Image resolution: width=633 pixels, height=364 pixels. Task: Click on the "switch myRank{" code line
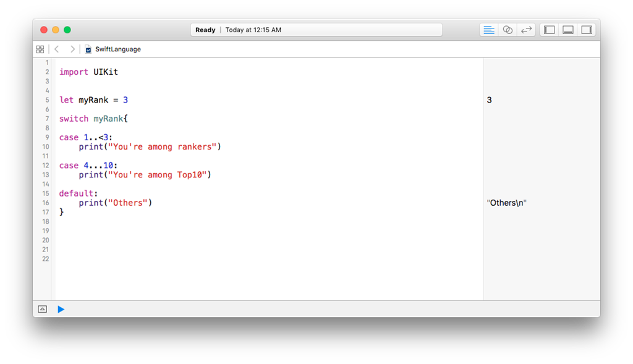tap(93, 119)
